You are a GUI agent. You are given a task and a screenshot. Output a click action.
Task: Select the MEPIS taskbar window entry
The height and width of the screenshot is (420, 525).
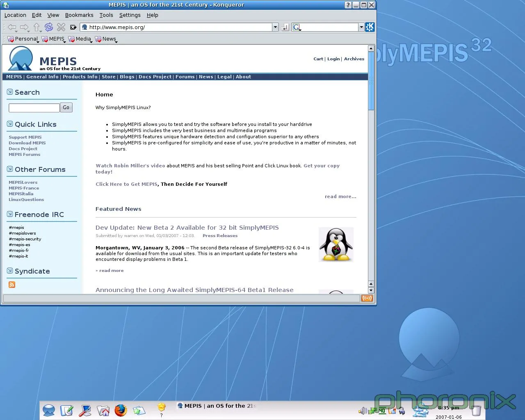217,406
